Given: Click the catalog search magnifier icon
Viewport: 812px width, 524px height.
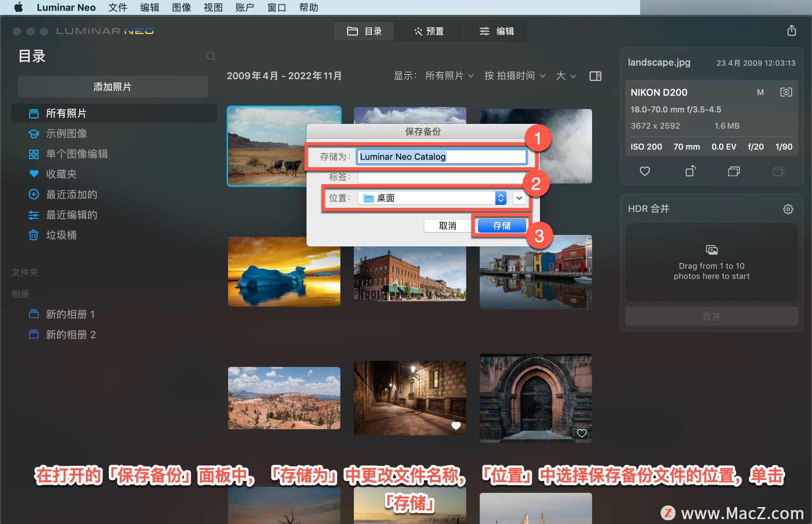Looking at the screenshot, I should (211, 56).
